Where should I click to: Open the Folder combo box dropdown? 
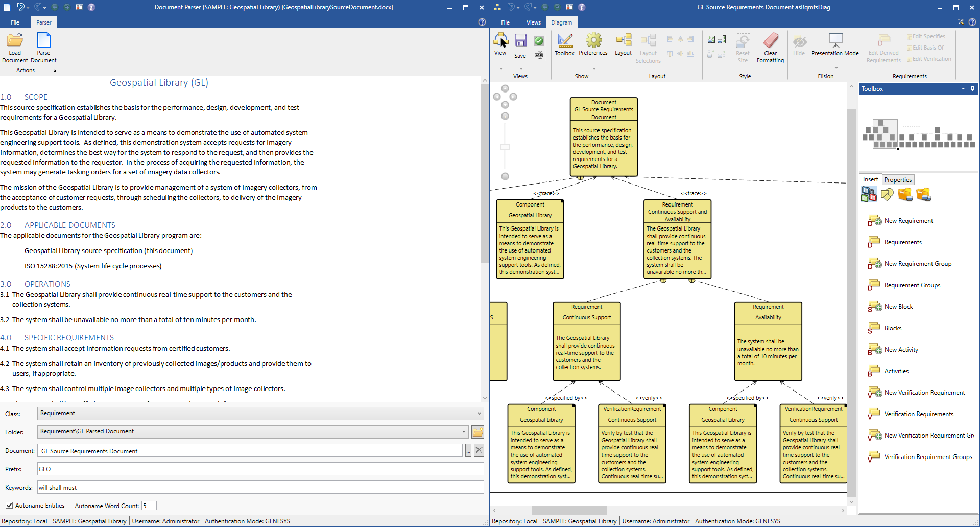[464, 432]
